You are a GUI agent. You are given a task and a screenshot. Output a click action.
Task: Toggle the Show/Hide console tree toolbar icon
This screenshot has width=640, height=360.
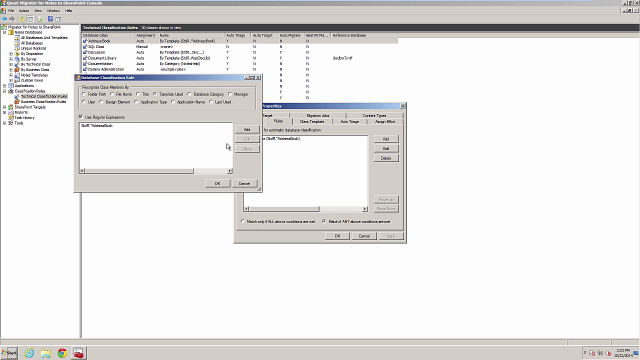tap(30, 19)
